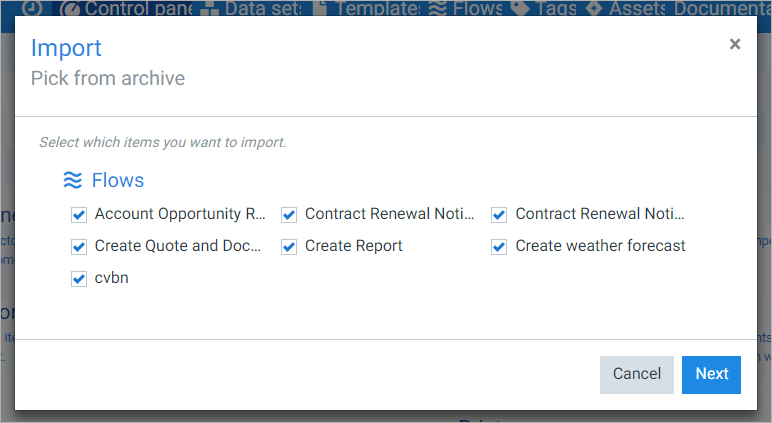Image resolution: width=772 pixels, height=423 pixels.
Task: Uncheck Create weather forecast flow
Action: [x=499, y=247]
